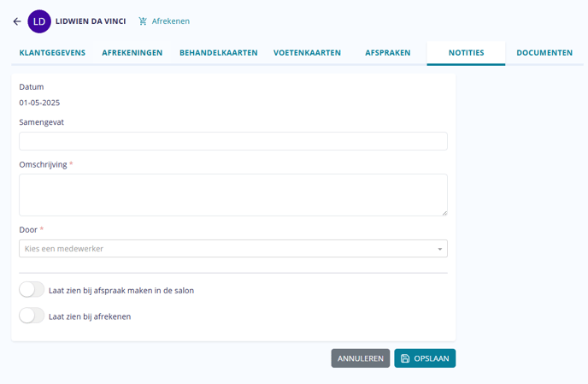588x384 pixels.
Task: Click the LD avatar circle
Action: [x=39, y=21]
